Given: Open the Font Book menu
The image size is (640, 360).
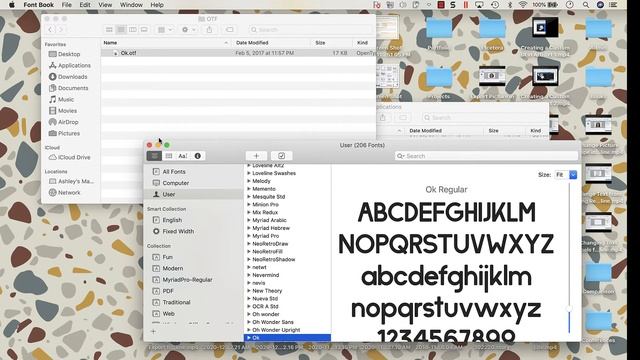Looking at the screenshot, I should pos(38,5).
